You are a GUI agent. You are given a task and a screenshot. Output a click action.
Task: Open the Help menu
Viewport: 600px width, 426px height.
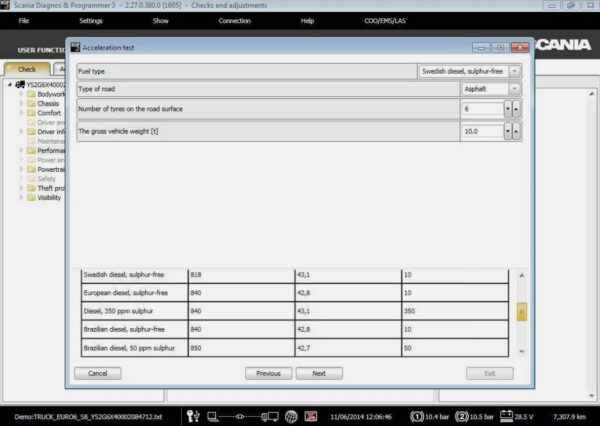[307, 21]
